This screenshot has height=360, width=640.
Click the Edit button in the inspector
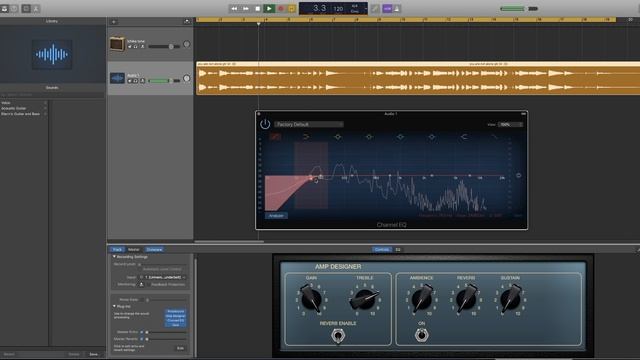[x=180, y=348]
